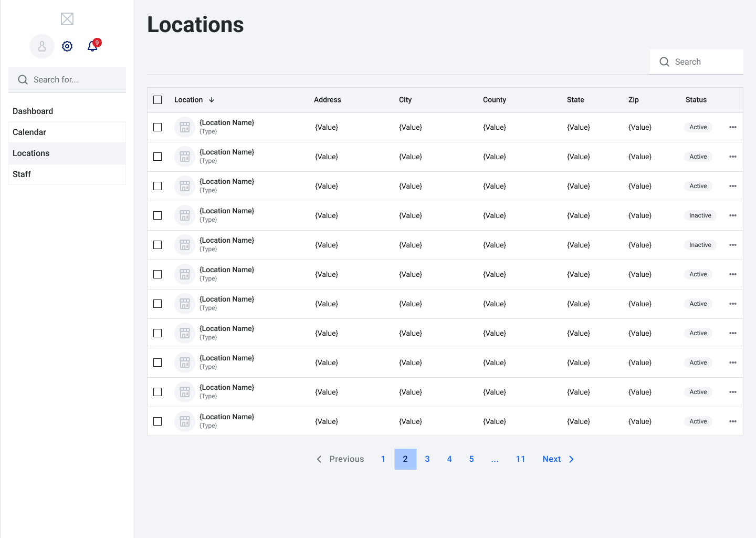Click the first row's location building icon

[x=185, y=127]
